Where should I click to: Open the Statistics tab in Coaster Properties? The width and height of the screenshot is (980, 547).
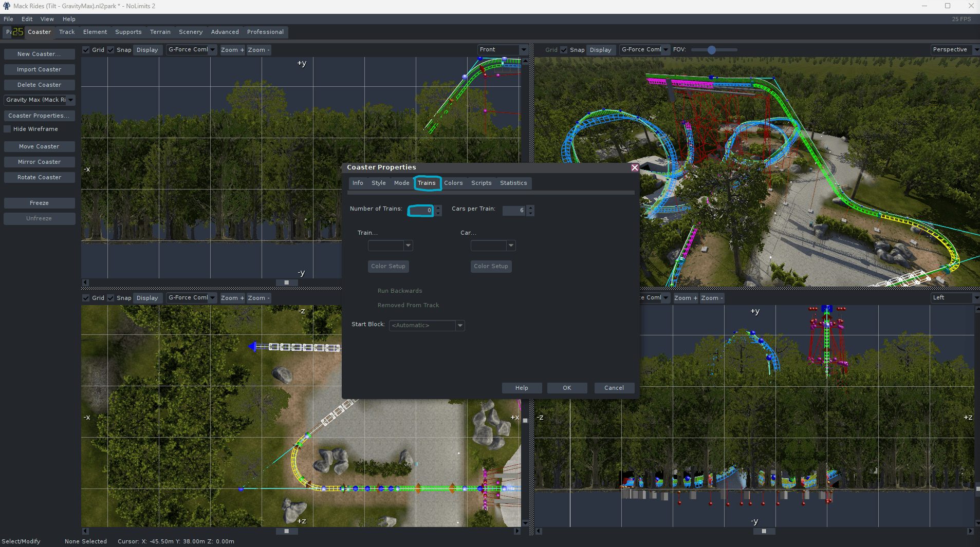[x=513, y=183]
